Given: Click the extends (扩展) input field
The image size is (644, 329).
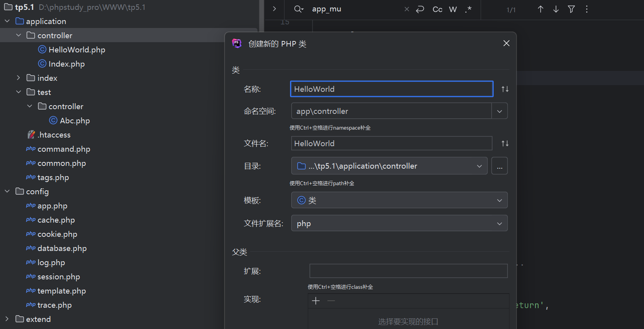Looking at the screenshot, I should tap(408, 271).
